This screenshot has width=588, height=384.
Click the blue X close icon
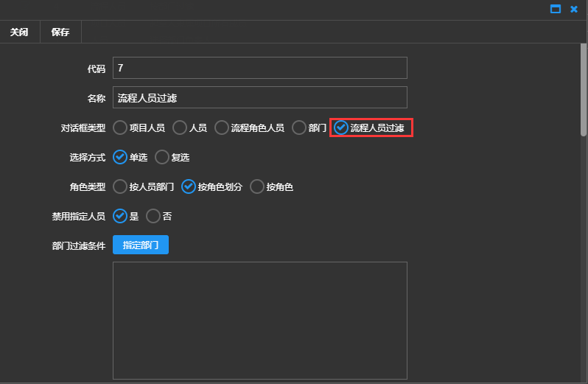574,9
